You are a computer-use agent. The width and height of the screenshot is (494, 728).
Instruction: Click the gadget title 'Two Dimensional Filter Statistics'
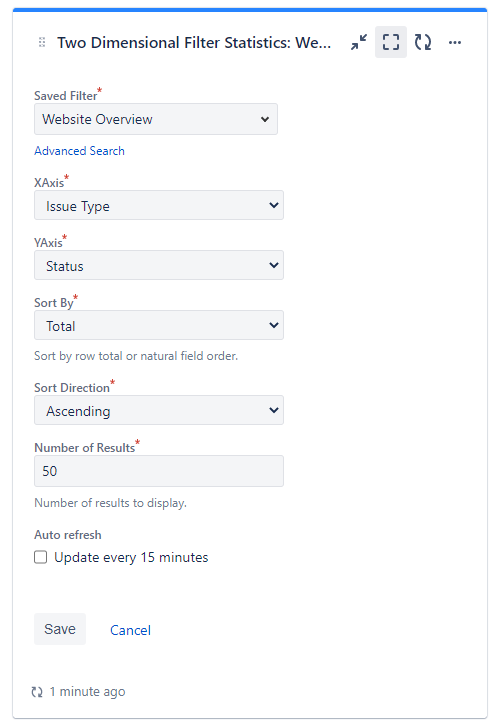point(194,43)
